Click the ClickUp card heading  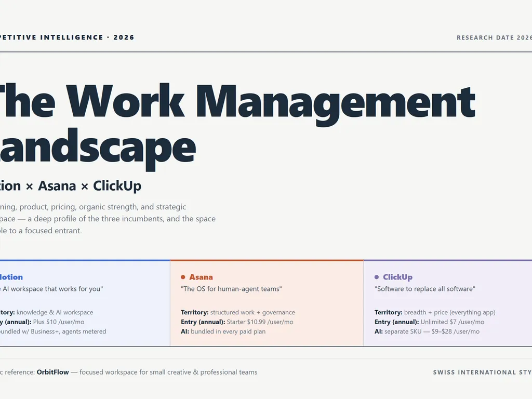pos(397,277)
